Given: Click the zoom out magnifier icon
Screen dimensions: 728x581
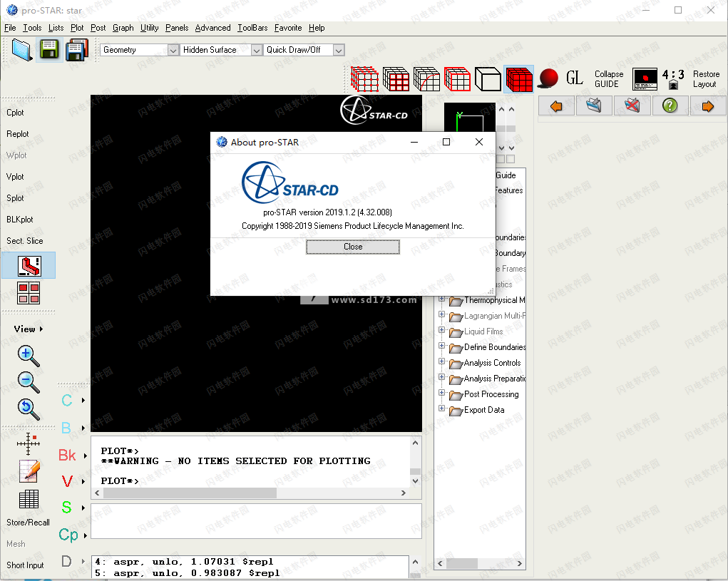Looking at the screenshot, I should pos(29,382).
